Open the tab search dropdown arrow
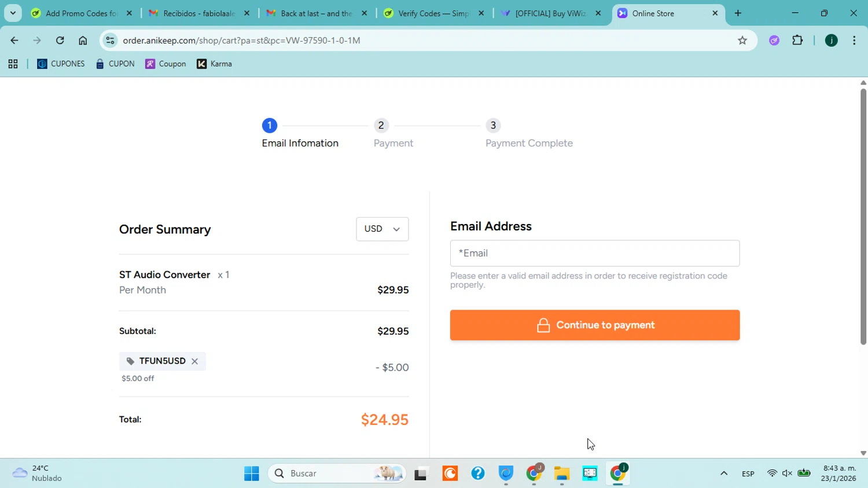 pyautogui.click(x=13, y=13)
